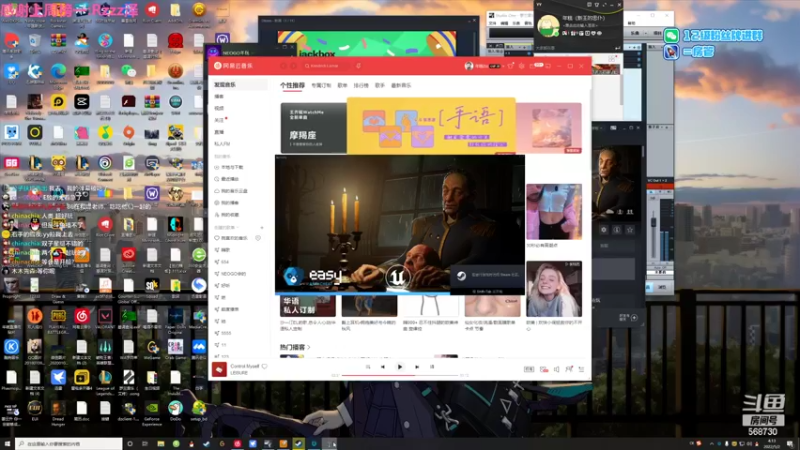Image resolution: width=800 pixels, height=450 pixels.
Task: Select the 个性推荐 tab
Action: 292,85
